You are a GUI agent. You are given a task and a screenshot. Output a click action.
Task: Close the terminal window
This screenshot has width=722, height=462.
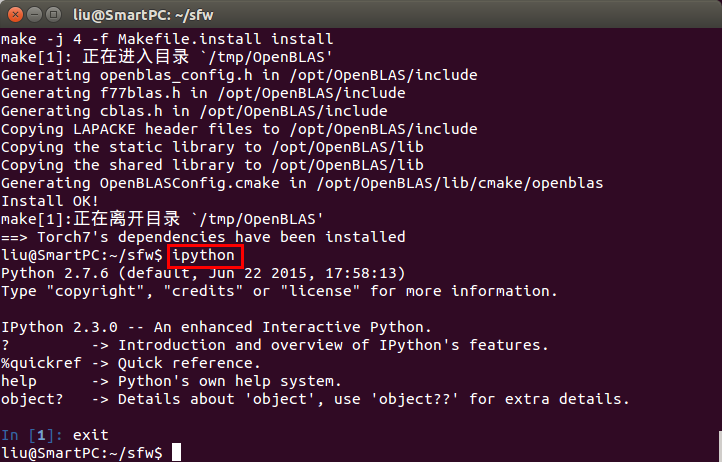[15, 15]
